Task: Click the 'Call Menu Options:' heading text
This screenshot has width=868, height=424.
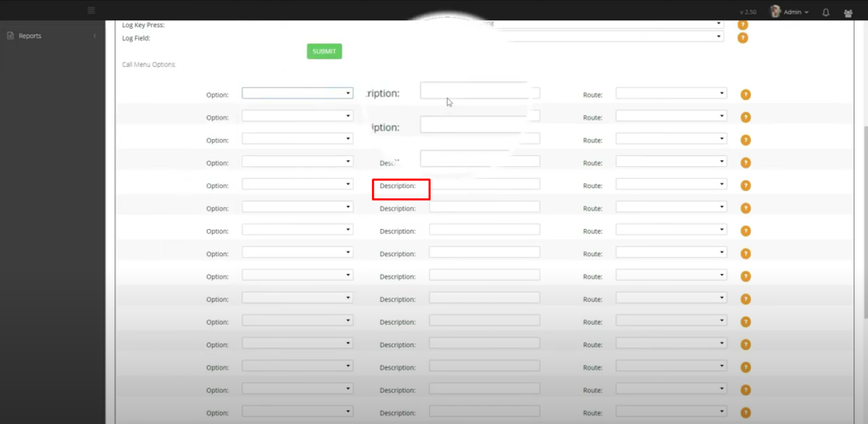Action: (x=149, y=64)
